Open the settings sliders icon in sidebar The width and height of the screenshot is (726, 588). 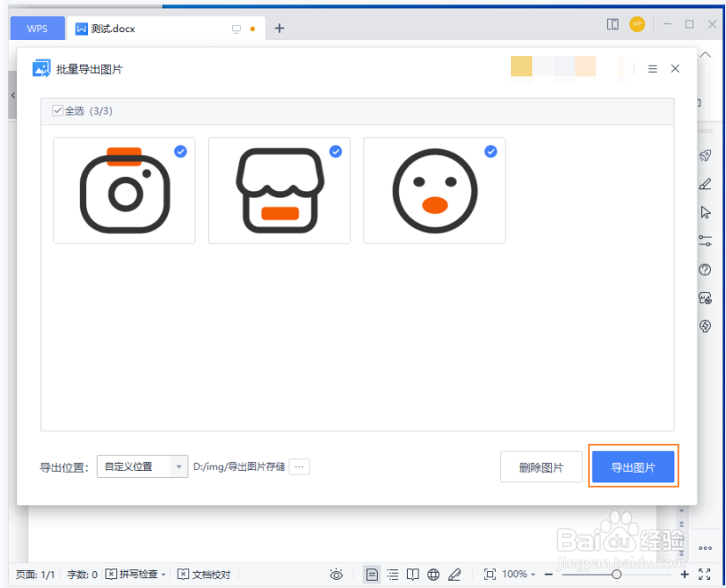(705, 241)
